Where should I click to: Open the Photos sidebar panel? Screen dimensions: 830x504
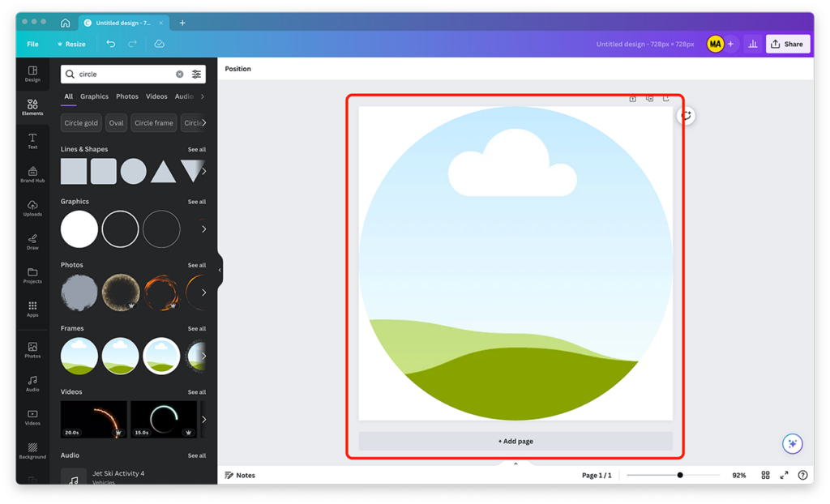tap(32, 350)
